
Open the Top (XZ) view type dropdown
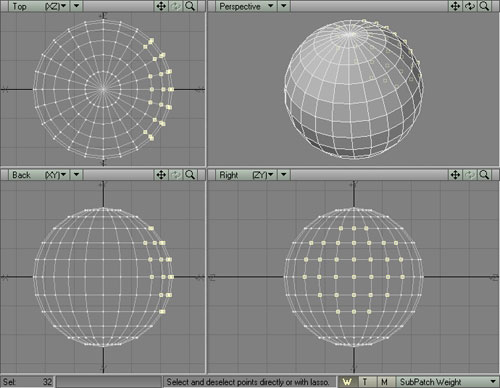tap(39, 6)
